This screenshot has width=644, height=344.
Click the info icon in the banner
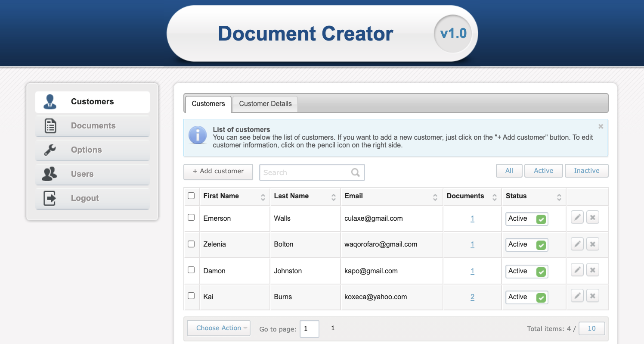[x=197, y=135]
